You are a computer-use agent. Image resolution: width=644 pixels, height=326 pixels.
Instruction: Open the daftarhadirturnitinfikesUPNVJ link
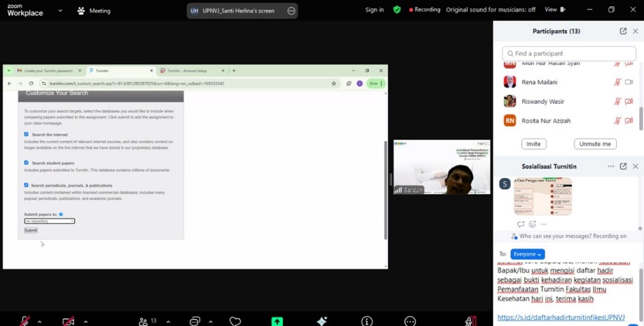(x=561, y=317)
